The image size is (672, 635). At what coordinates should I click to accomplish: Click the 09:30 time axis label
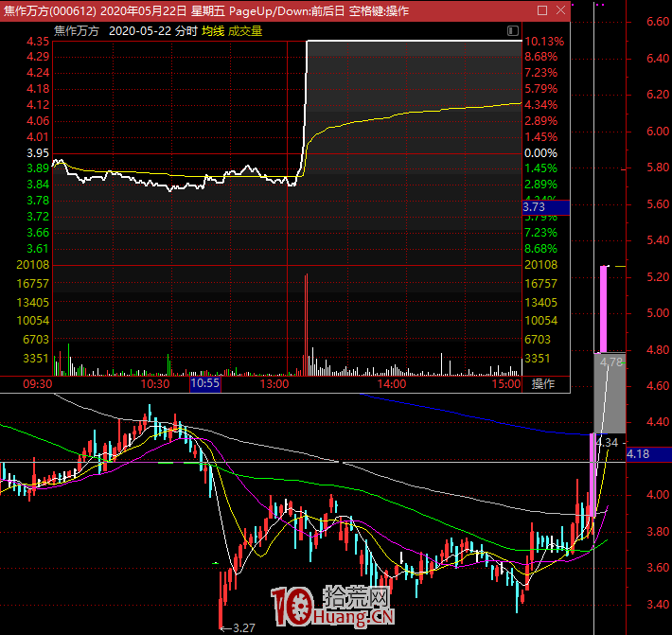[37, 383]
